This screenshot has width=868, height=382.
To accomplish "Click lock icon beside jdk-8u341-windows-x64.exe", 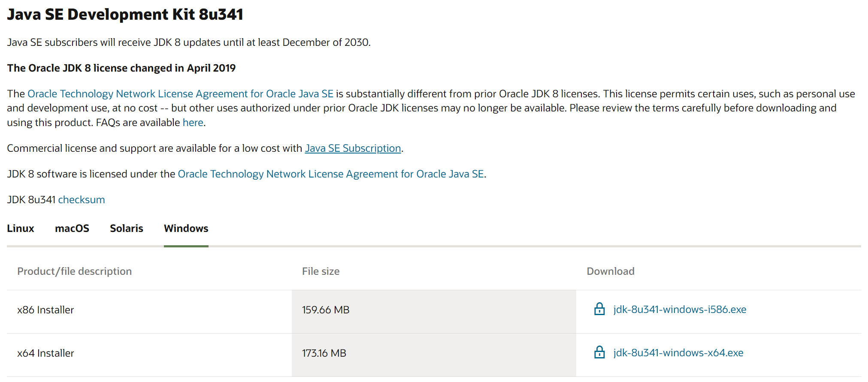I will pos(599,352).
